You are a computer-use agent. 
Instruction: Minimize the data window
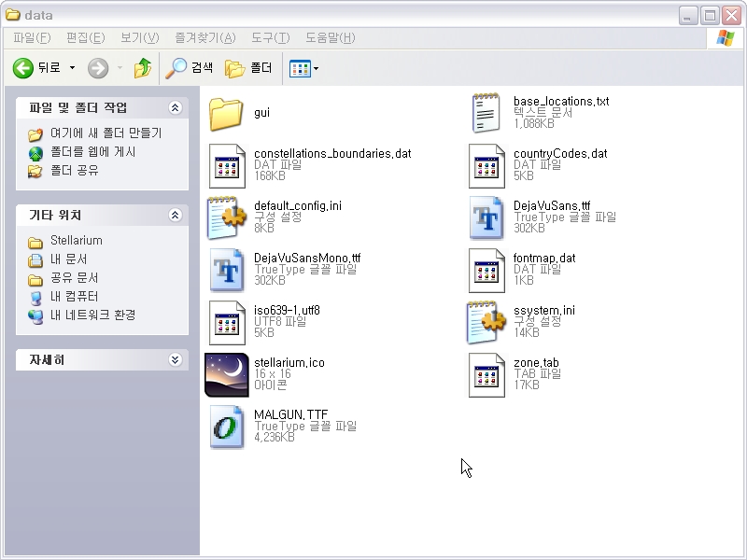click(688, 16)
